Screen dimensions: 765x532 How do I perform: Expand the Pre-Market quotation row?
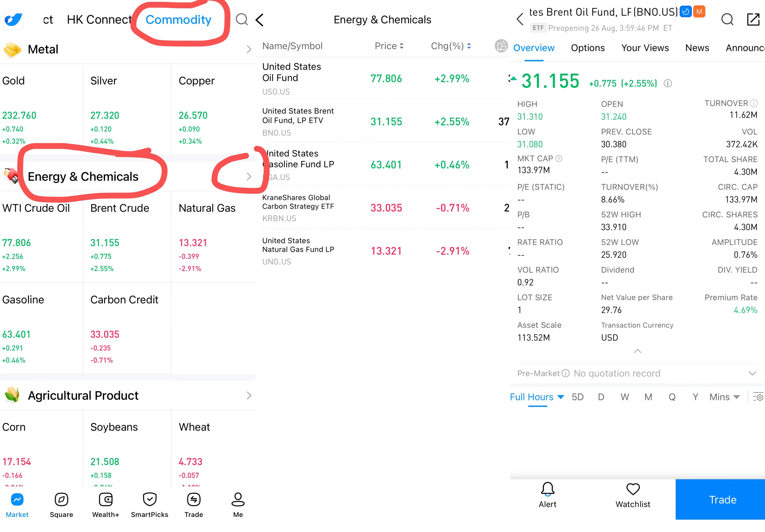click(752, 373)
